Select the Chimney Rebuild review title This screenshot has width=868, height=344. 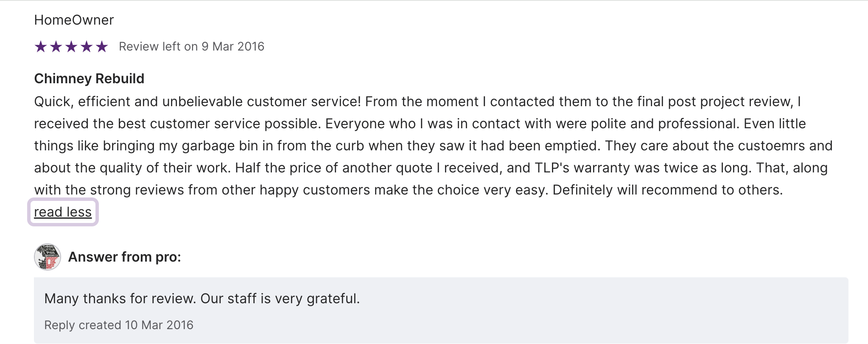[x=89, y=79]
